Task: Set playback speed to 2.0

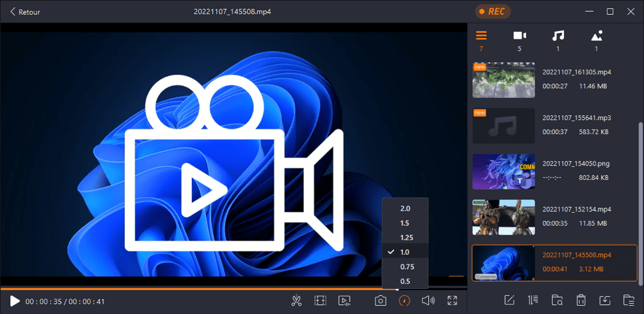Action: (x=405, y=208)
